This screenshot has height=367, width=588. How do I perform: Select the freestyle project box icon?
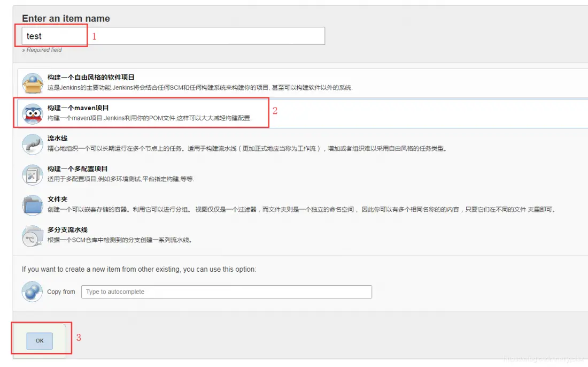[33, 83]
